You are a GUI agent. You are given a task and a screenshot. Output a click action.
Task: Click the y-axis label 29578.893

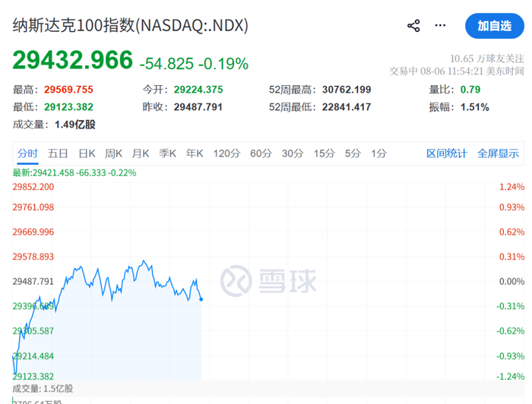click(x=33, y=257)
